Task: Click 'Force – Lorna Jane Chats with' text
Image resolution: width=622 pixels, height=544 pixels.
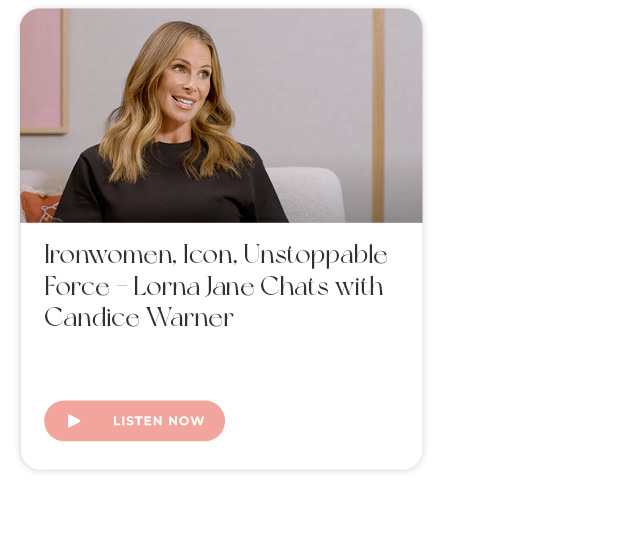Action: pyautogui.click(x=214, y=286)
